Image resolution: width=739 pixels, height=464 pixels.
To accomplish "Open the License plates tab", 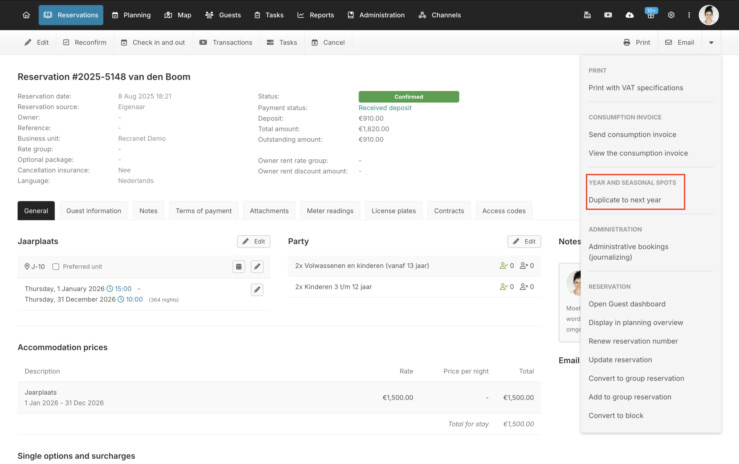I will (x=394, y=211).
